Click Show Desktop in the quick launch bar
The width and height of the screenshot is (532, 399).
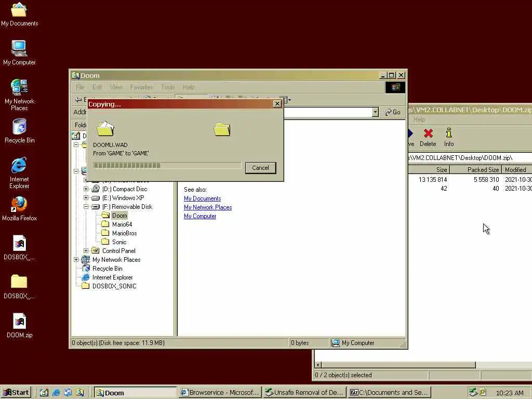click(x=44, y=393)
